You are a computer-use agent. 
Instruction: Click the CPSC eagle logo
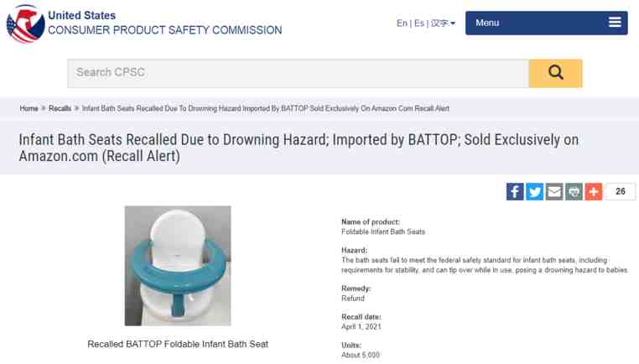pyautogui.click(x=25, y=23)
